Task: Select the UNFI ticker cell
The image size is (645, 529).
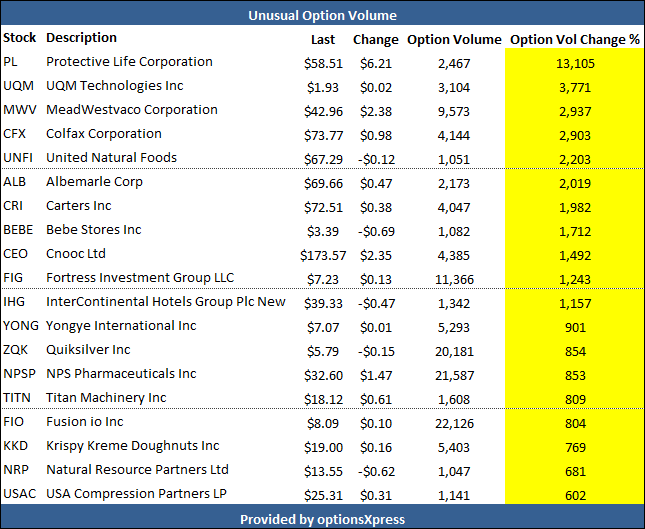Action: pyautogui.click(x=18, y=158)
